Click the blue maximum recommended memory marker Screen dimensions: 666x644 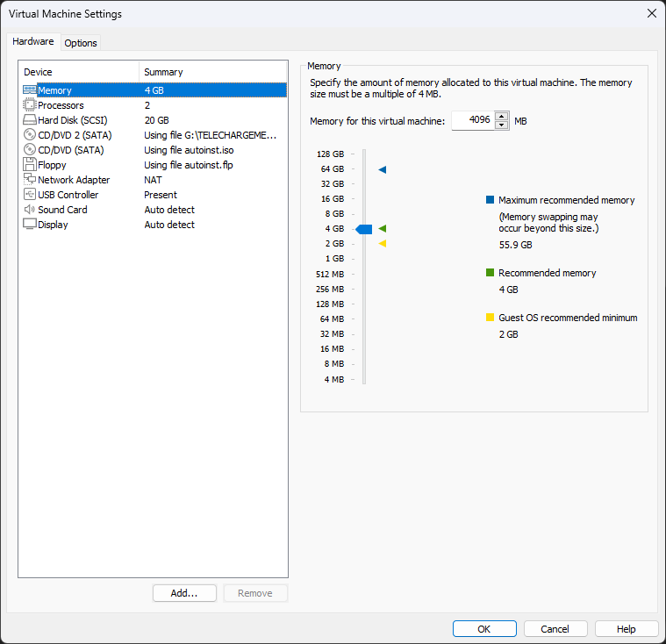[383, 169]
